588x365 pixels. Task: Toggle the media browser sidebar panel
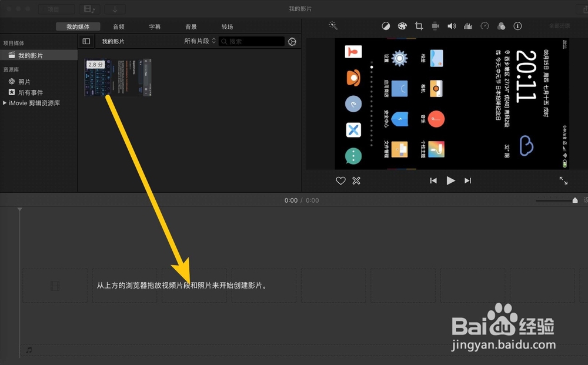86,41
